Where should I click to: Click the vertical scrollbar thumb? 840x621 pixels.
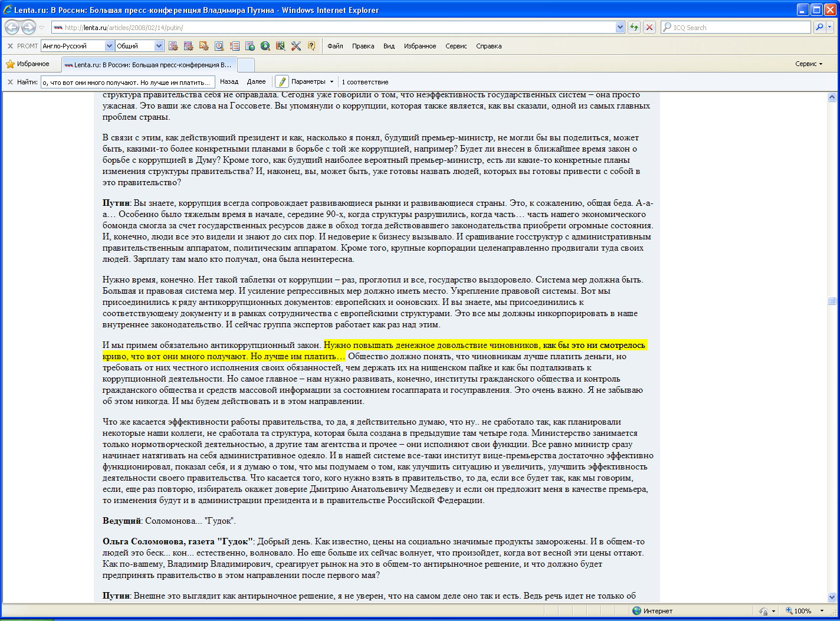click(x=832, y=301)
